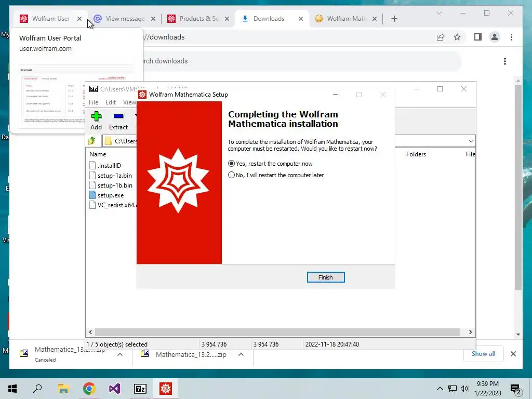Image resolution: width=532 pixels, height=399 pixels.
Task: Open the Chrome profile icon
Action: coord(495,37)
